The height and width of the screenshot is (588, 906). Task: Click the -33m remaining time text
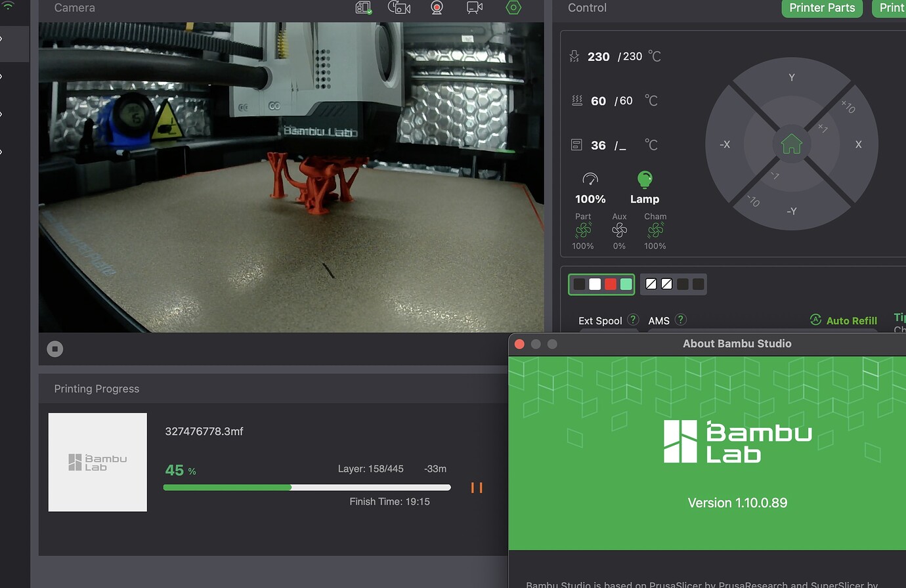coord(435,469)
